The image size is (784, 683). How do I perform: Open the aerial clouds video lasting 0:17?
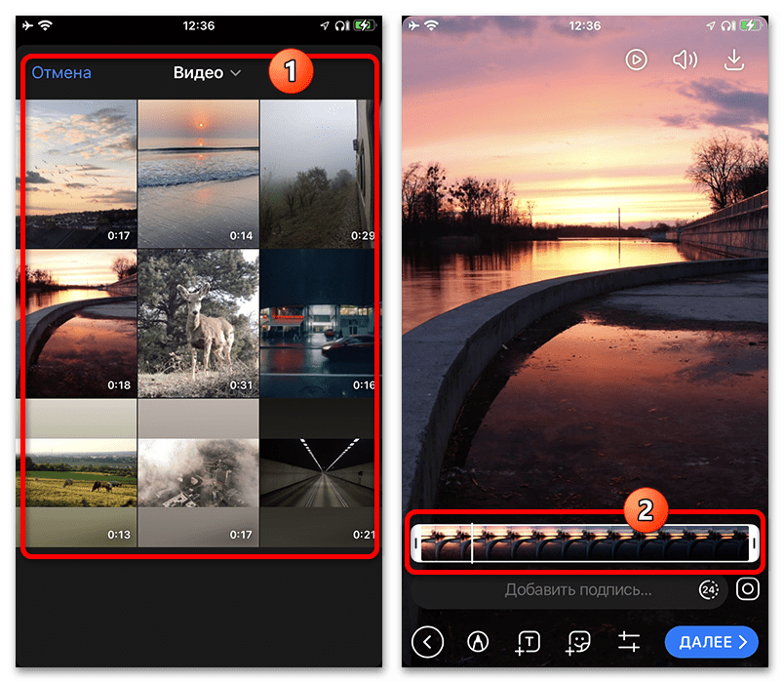(199, 473)
